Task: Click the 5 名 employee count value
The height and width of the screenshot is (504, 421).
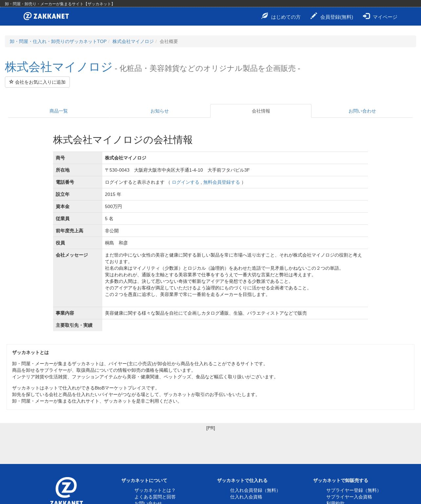Action: point(109,219)
